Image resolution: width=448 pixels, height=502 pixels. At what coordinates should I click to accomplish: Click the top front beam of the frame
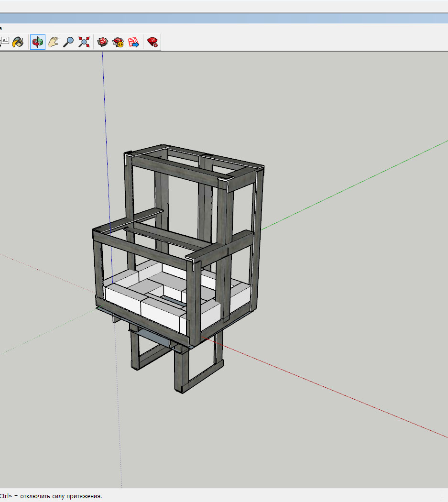click(x=177, y=171)
